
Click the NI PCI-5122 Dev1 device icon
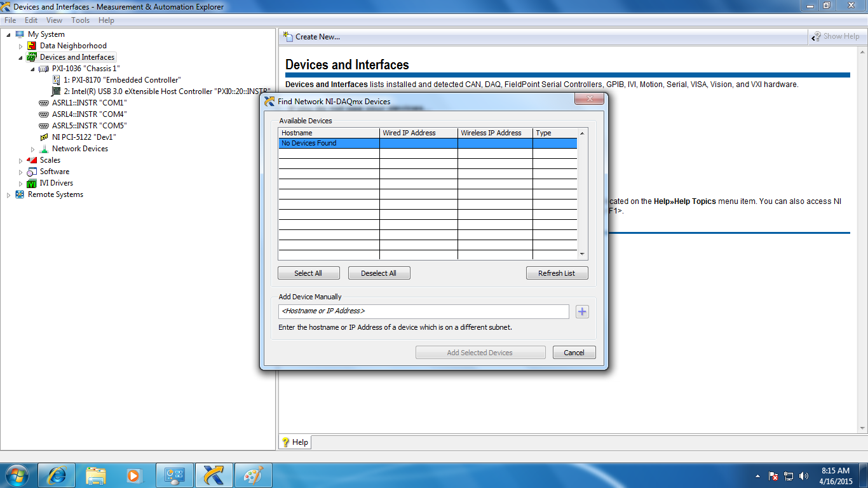click(x=44, y=137)
